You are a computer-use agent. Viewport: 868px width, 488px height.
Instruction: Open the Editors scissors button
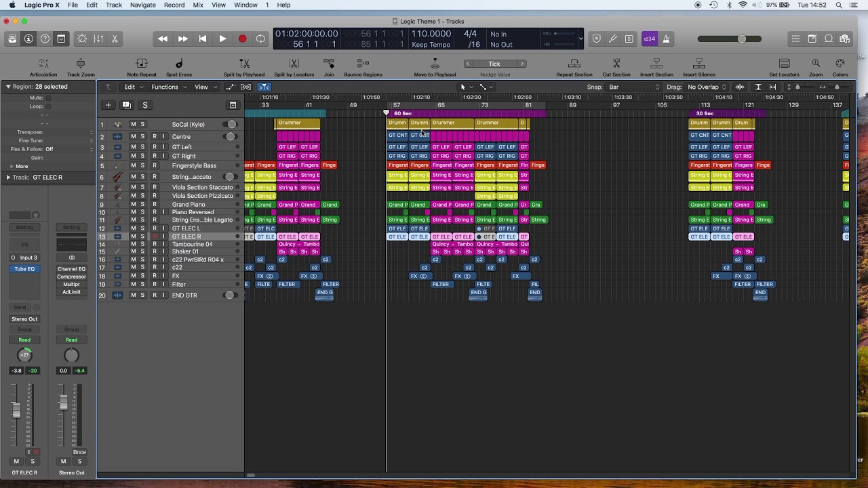tap(115, 39)
